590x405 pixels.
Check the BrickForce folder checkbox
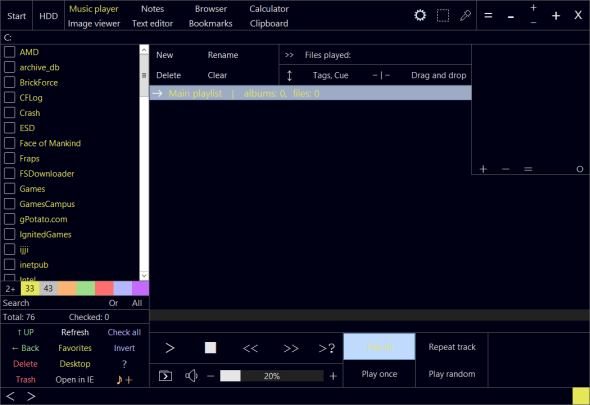pos(9,82)
